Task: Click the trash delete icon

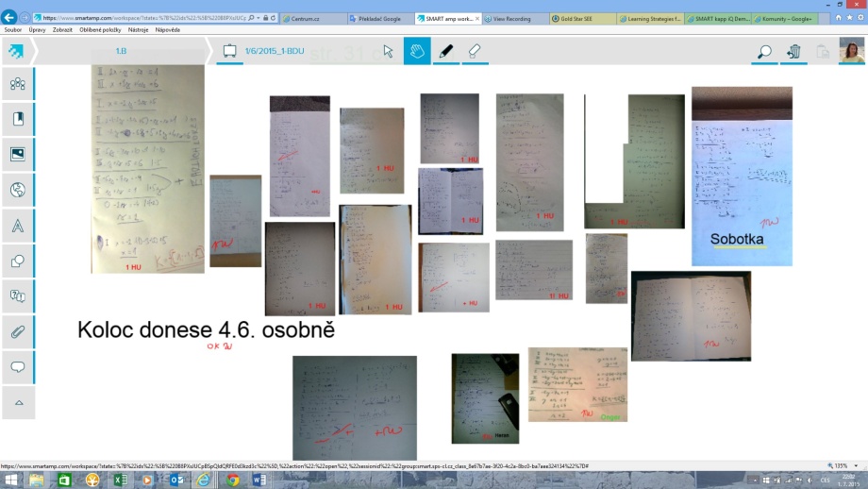Action: 793,52
